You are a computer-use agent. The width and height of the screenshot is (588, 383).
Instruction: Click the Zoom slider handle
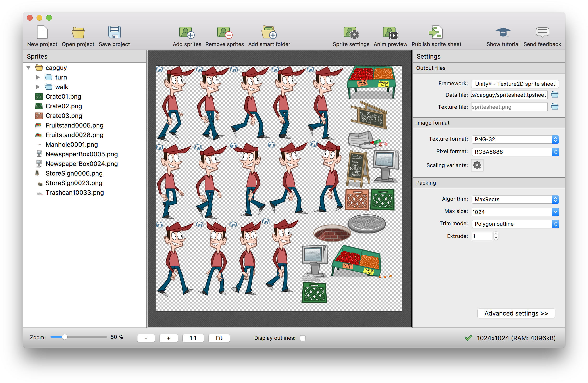click(x=64, y=337)
